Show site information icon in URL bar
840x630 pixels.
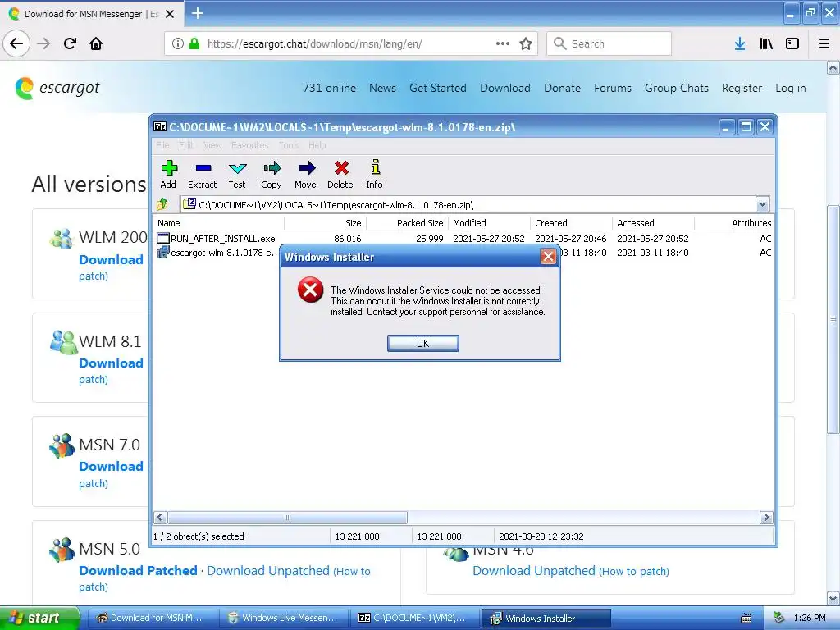coord(178,43)
